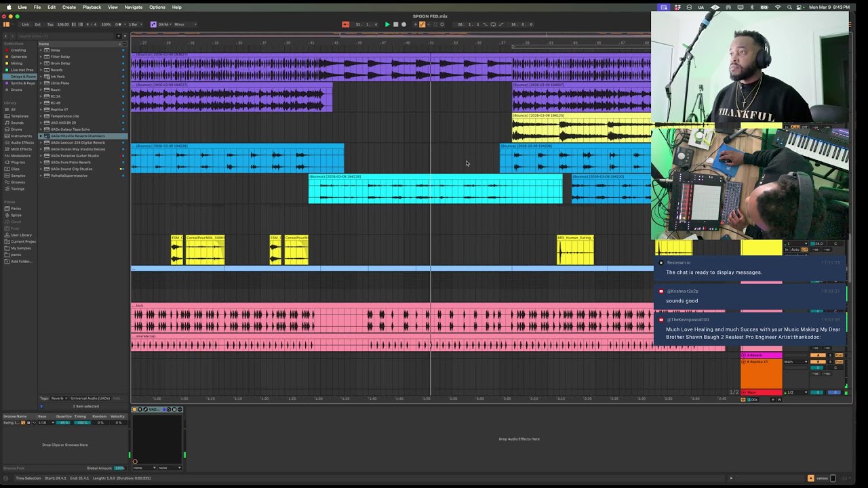The image size is (868, 488).
Task: Click the Universal Audio (UADx) tag
Action: [x=90, y=398]
